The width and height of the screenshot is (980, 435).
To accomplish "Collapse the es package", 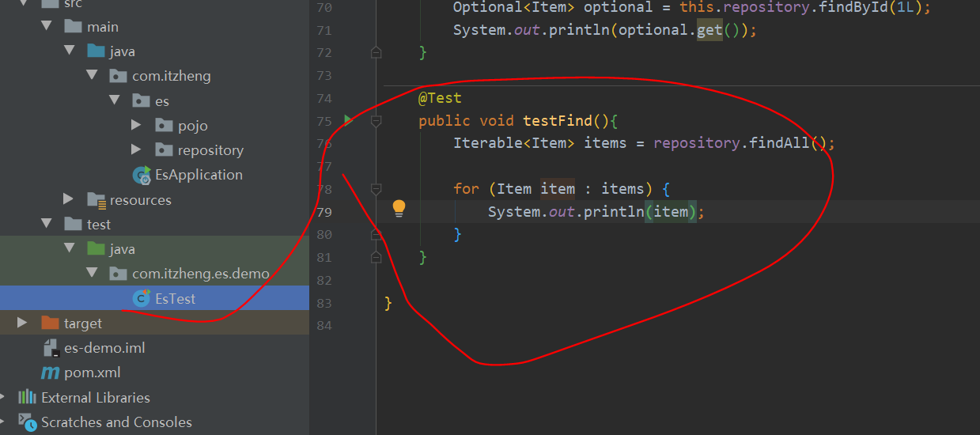I will click(x=114, y=100).
